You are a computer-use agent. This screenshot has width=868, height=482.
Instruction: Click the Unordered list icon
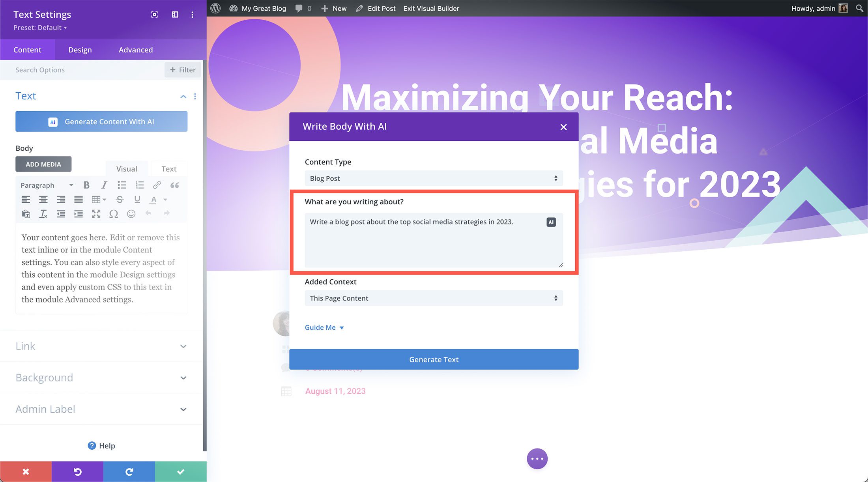tap(122, 185)
